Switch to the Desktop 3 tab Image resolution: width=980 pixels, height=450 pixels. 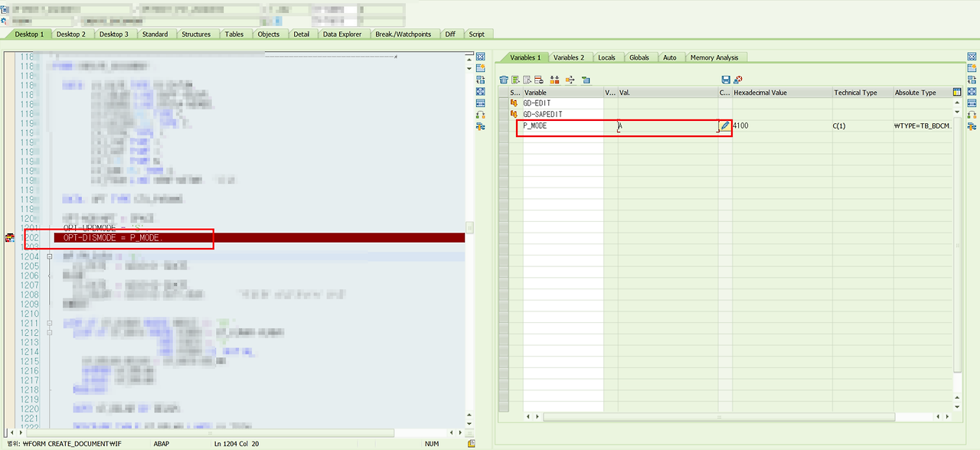click(114, 34)
